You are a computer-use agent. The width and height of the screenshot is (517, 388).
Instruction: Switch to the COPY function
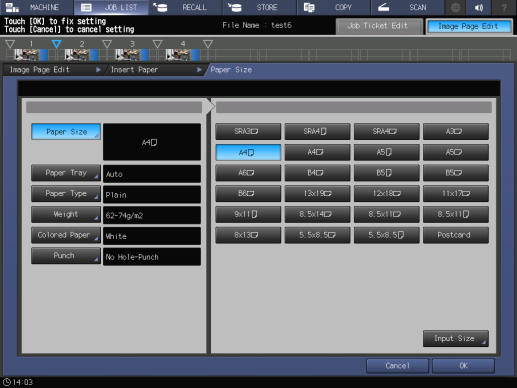coord(333,7)
